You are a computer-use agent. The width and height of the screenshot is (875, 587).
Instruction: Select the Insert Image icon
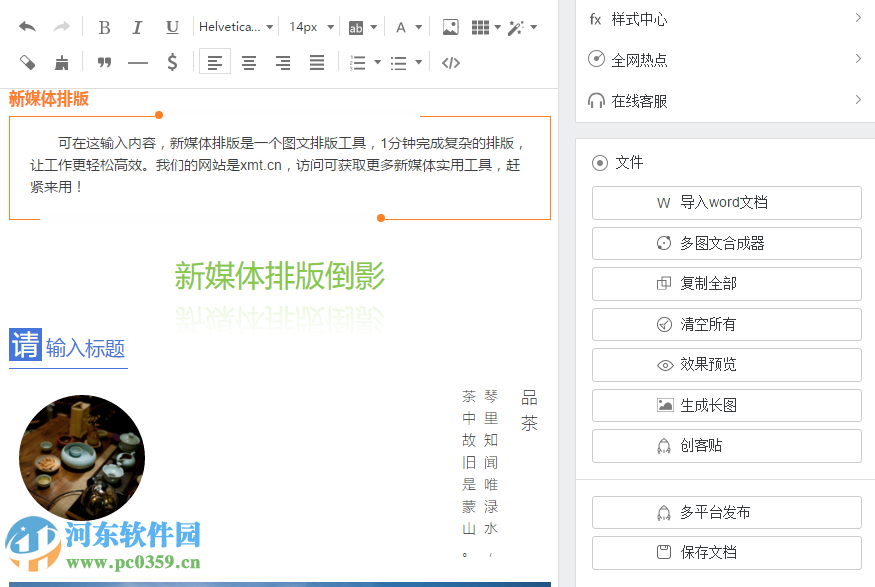click(450, 28)
